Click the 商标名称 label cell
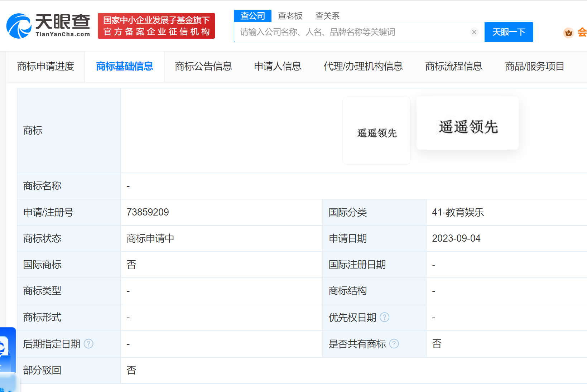 click(x=69, y=186)
